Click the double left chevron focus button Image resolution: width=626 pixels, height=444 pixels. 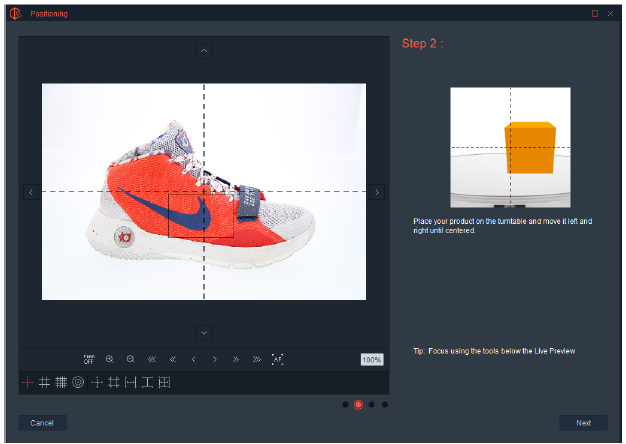173,359
